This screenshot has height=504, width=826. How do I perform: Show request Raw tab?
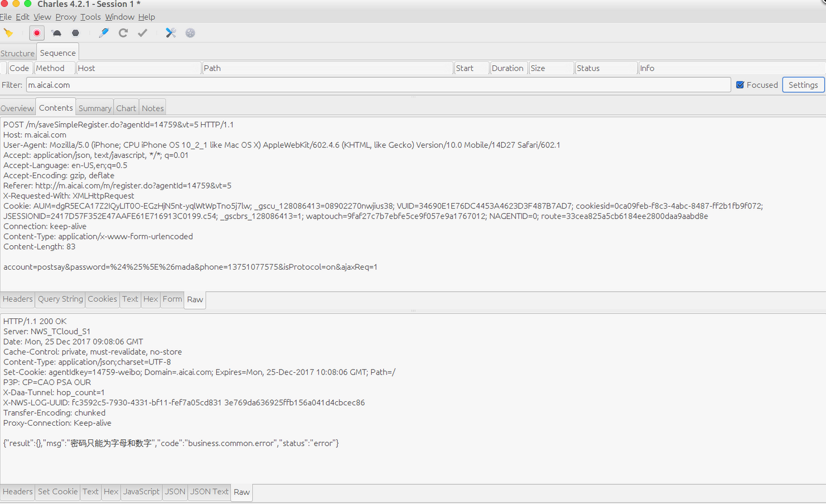tap(195, 300)
